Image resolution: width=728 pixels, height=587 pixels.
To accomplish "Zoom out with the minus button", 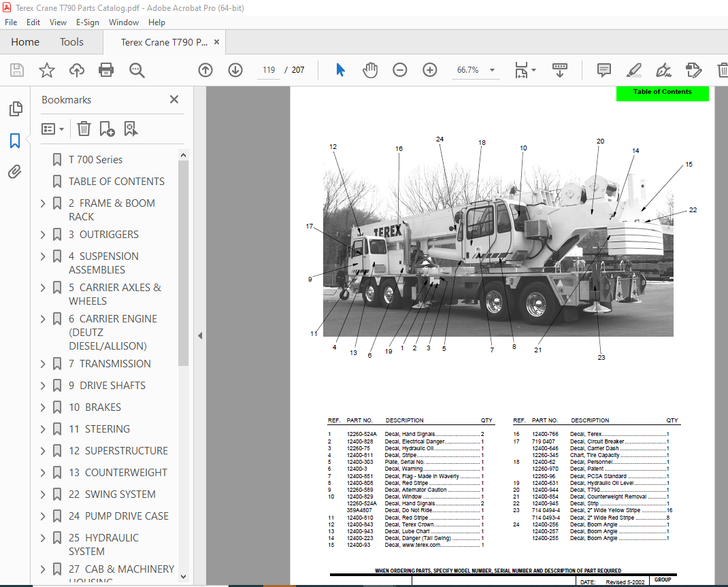I will (x=400, y=70).
